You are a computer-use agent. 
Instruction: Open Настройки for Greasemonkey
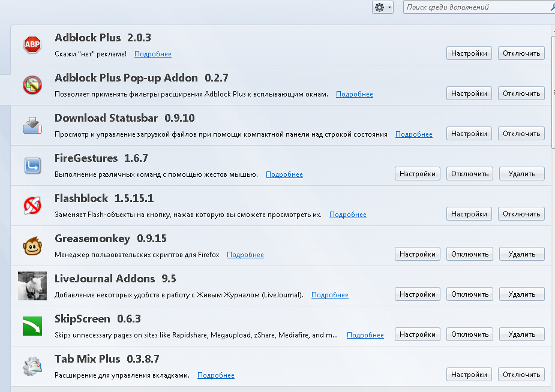(x=418, y=254)
